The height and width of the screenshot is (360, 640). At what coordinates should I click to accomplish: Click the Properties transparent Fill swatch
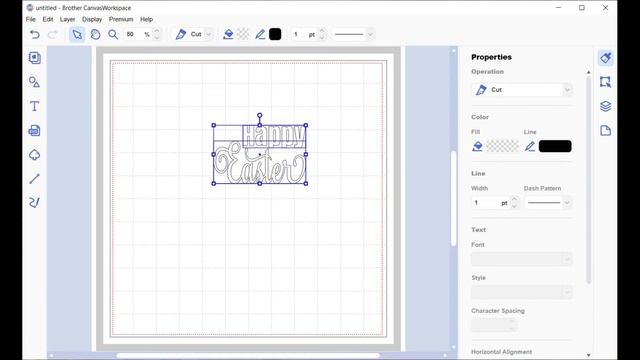[502, 146]
